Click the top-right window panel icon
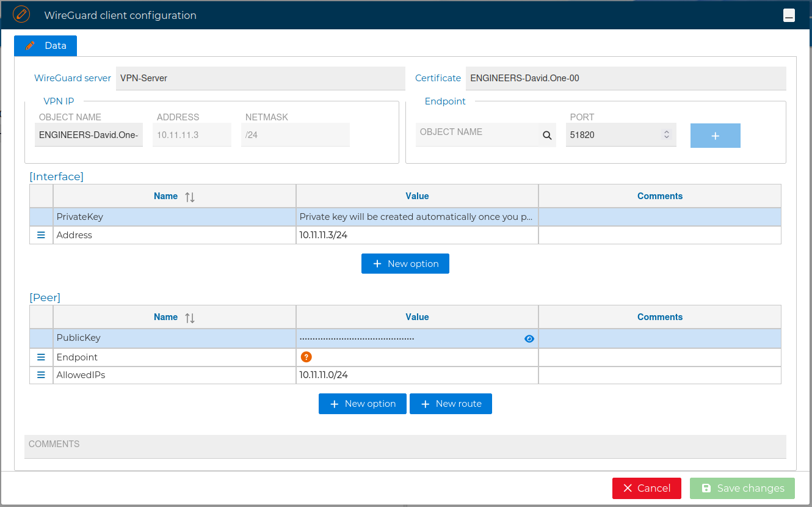 tap(789, 15)
